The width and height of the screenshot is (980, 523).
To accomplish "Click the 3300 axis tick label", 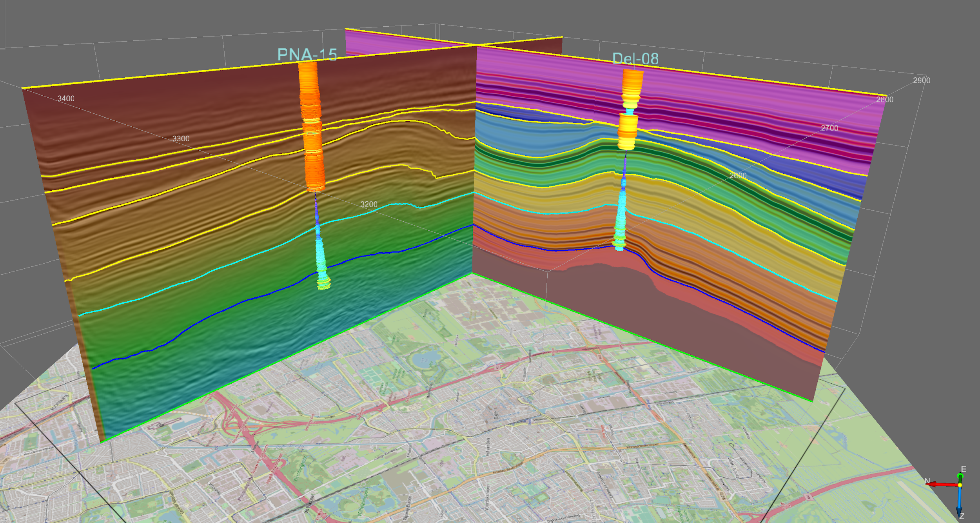I will click(181, 138).
